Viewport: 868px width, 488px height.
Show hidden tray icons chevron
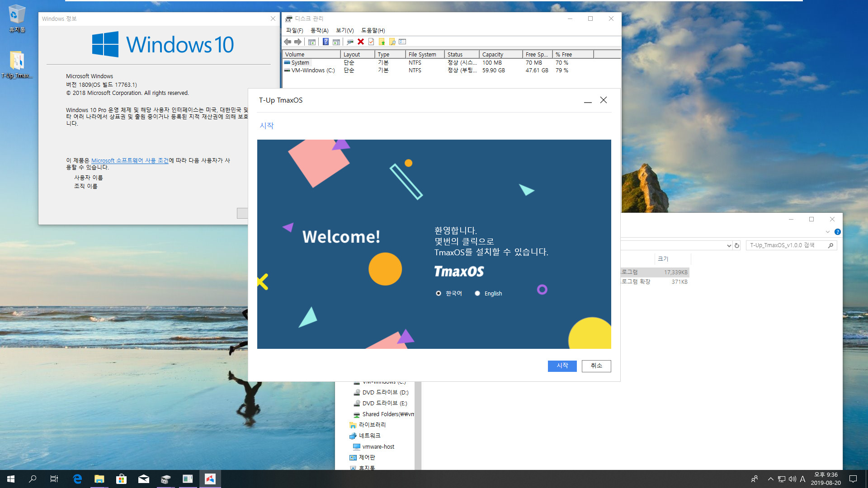(x=770, y=479)
